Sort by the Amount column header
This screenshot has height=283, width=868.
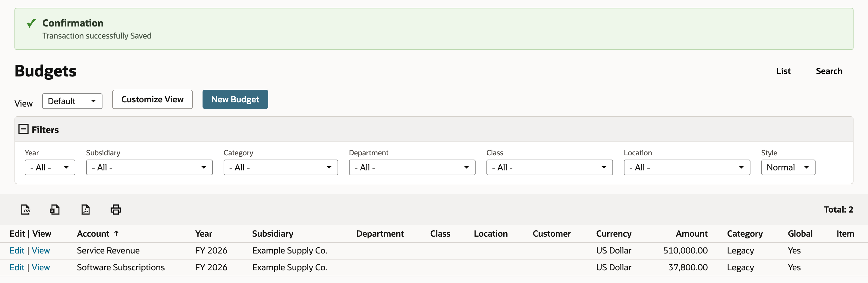click(x=691, y=234)
